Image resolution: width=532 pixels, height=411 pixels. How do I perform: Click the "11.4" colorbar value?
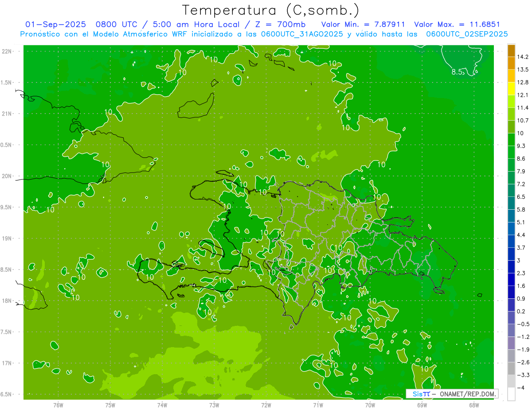click(523, 108)
